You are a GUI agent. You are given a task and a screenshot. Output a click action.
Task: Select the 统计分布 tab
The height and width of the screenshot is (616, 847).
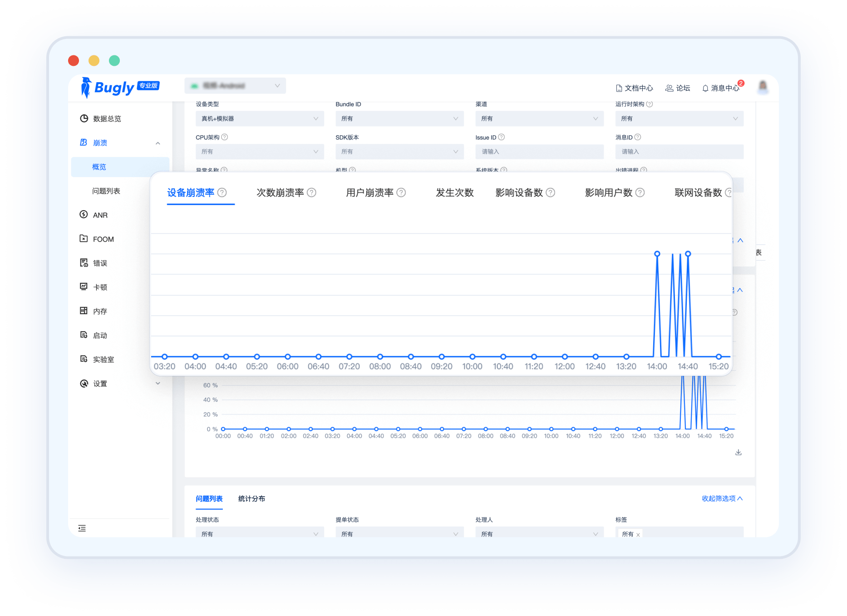tap(251, 498)
